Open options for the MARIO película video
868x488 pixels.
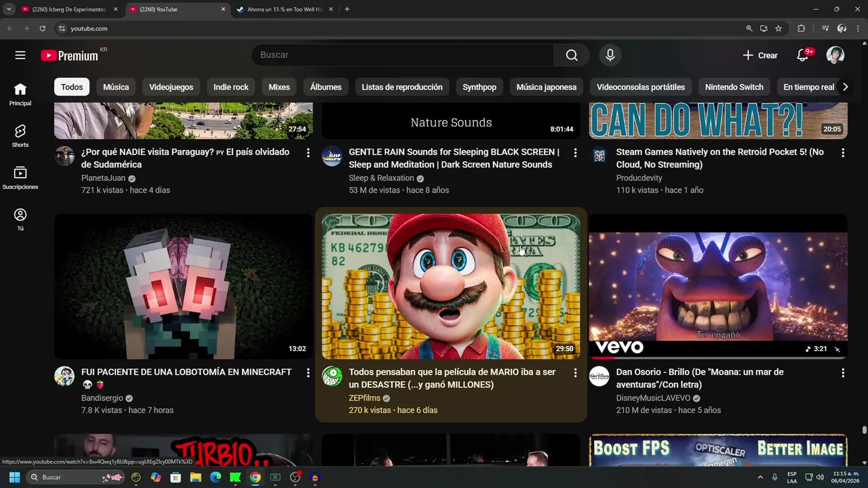575,373
